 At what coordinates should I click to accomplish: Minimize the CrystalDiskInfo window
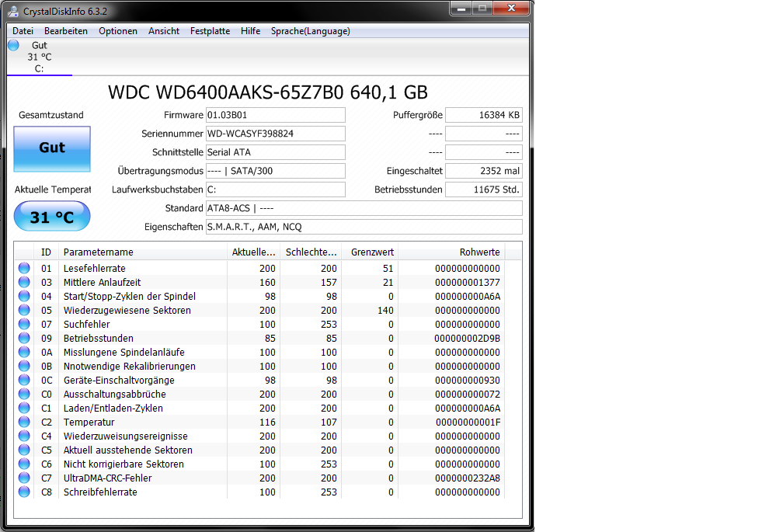pyautogui.click(x=461, y=8)
